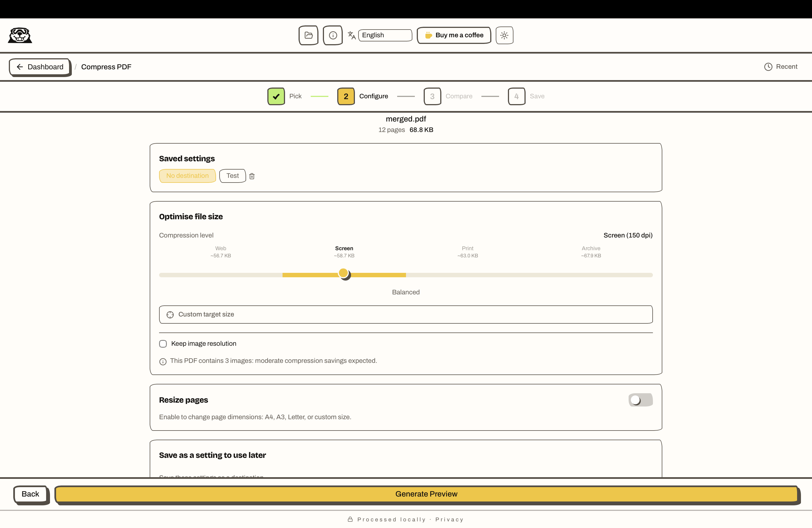Screen dimensions: 812x528
Task: Expand Custom target size option
Action: click(x=406, y=315)
